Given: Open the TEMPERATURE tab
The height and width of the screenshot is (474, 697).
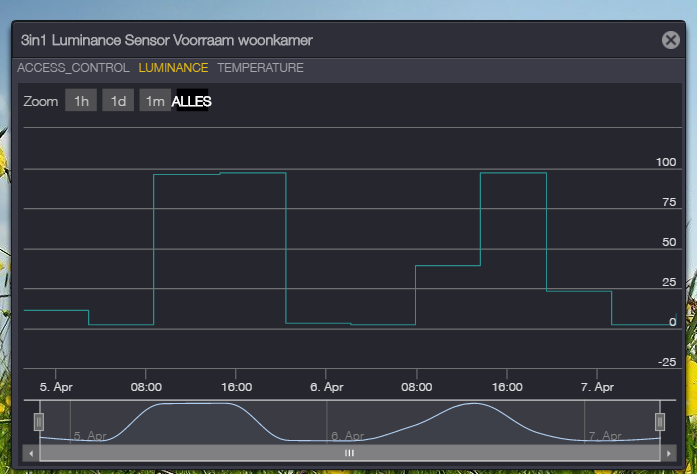Looking at the screenshot, I should (260, 68).
